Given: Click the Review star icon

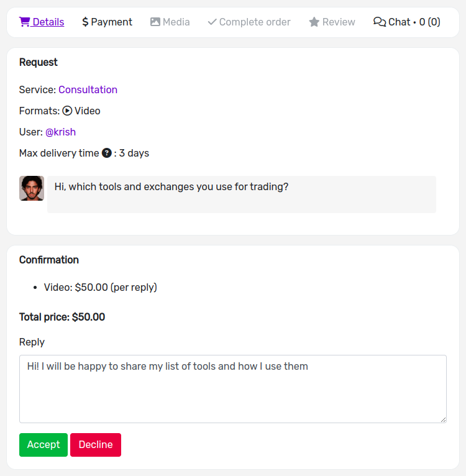Looking at the screenshot, I should (x=314, y=22).
